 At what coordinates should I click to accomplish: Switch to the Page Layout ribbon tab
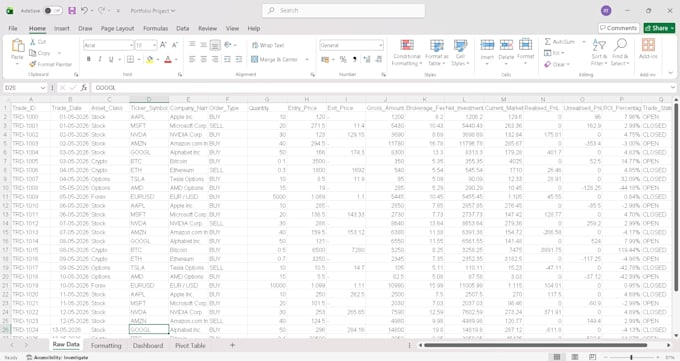tap(118, 28)
